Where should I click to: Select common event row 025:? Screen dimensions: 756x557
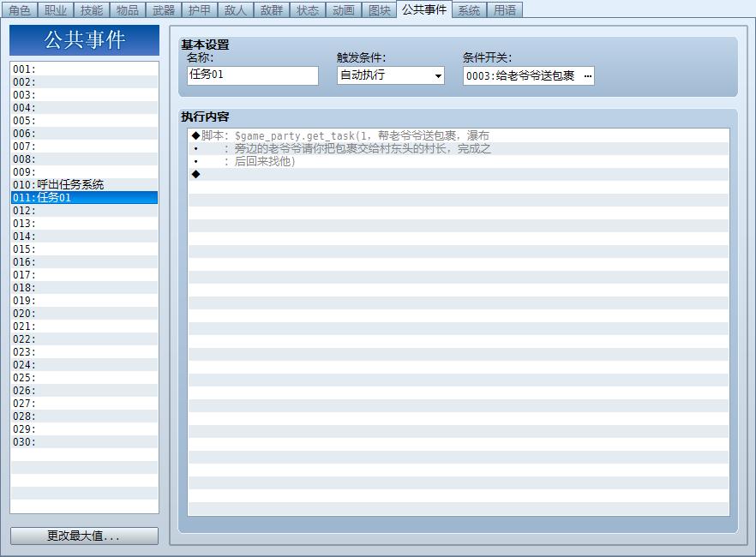84,377
